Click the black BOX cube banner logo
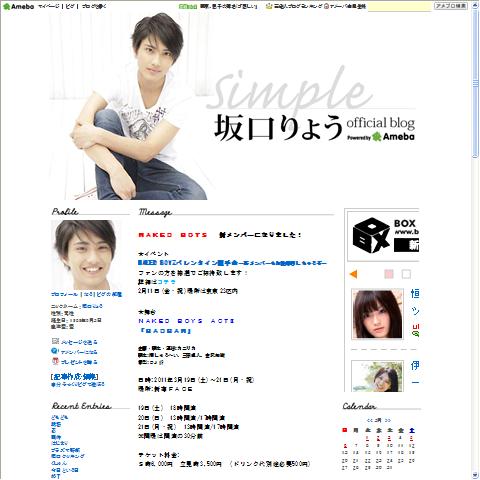The height and width of the screenshot is (480, 480). pos(371,236)
